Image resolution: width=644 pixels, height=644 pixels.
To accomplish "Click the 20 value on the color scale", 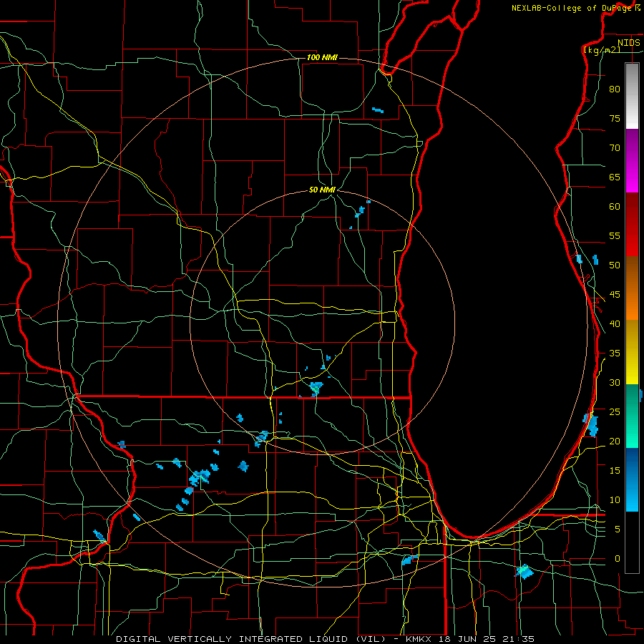I will [615, 441].
